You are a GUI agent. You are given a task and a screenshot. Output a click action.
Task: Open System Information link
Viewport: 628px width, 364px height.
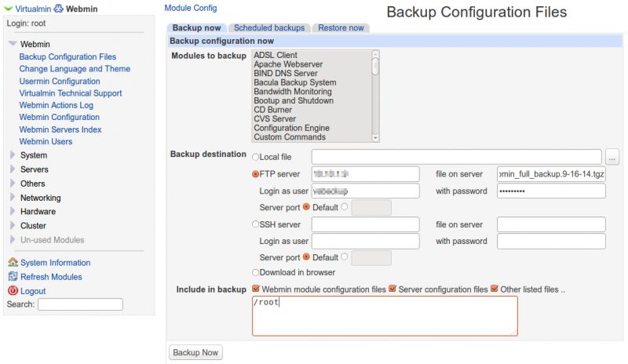tap(55, 263)
